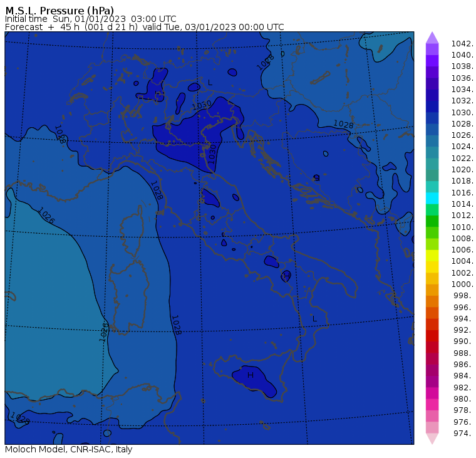Click the 'H' marker over southern mainland Italy
Screen dimensions: 476x458
click(x=286, y=276)
